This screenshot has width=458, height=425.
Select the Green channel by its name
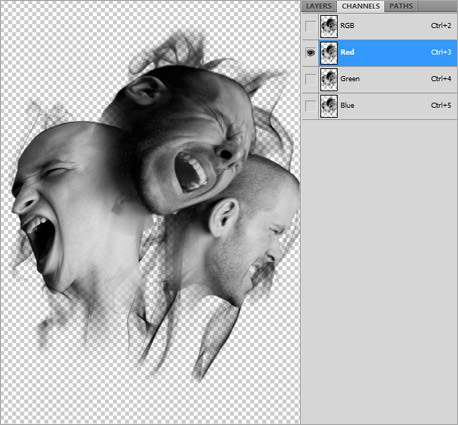coord(350,79)
